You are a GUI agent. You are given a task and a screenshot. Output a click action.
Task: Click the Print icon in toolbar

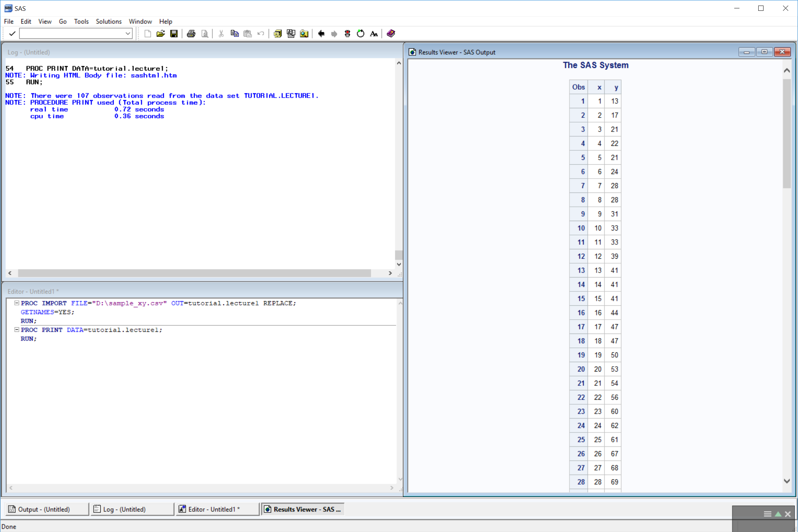191,34
